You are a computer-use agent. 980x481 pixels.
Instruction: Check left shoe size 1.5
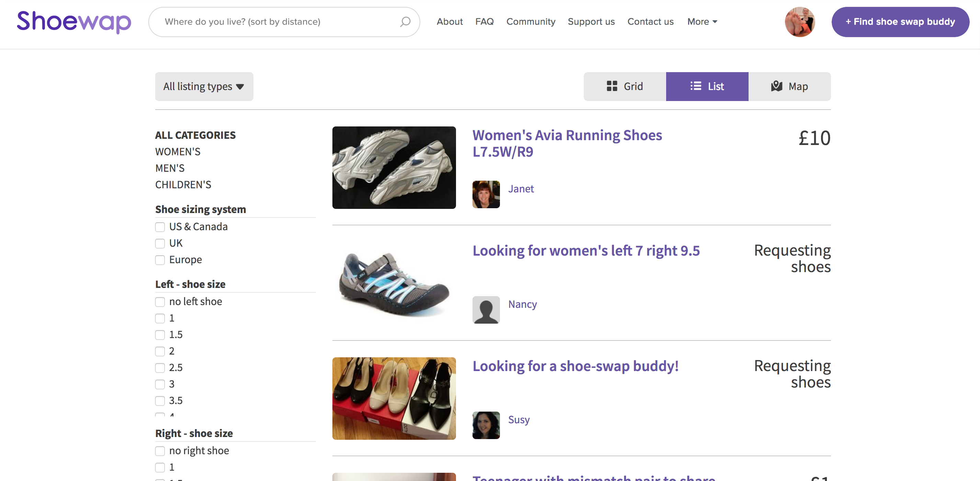160,335
